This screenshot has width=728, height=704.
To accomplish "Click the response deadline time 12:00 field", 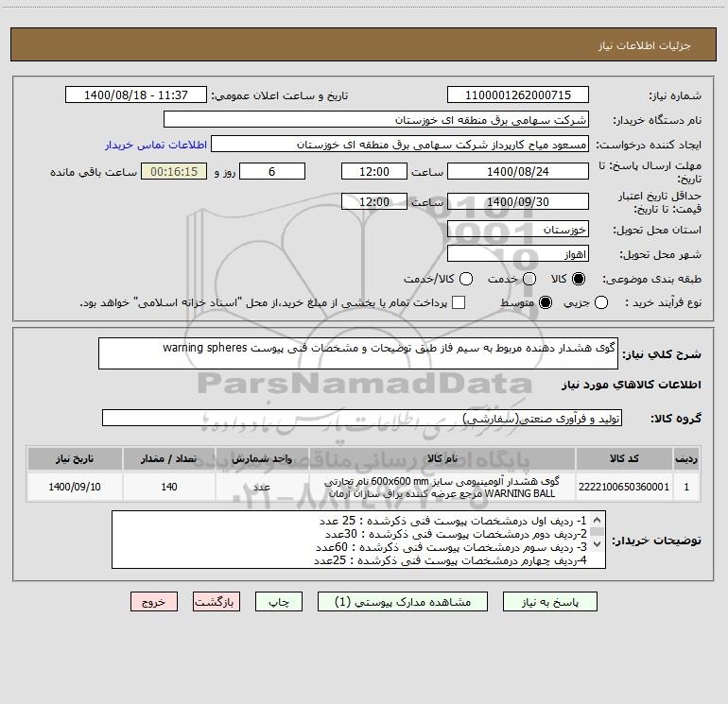I will click(374, 171).
